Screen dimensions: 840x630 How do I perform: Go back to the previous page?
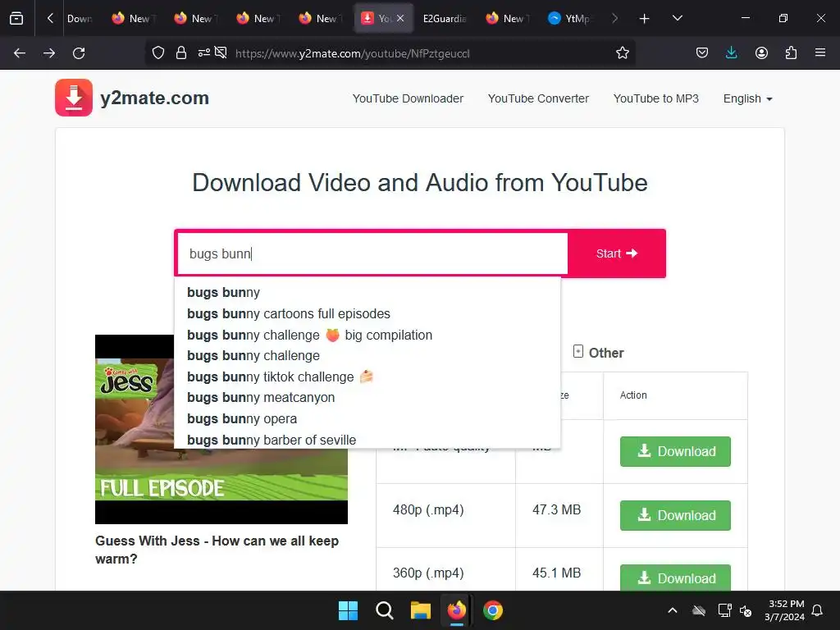pyautogui.click(x=20, y=53)
